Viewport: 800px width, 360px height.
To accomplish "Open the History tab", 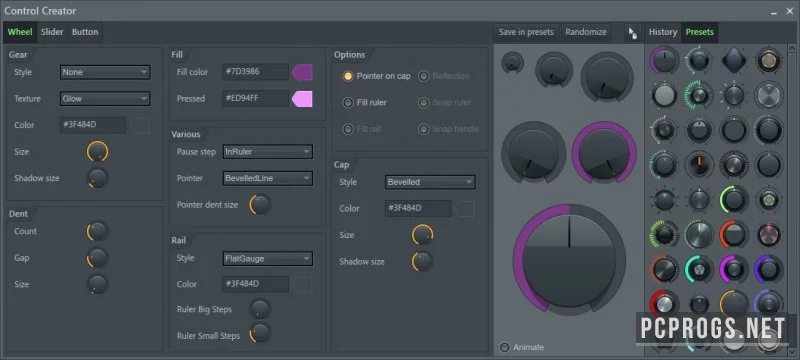I will [663, 32].
